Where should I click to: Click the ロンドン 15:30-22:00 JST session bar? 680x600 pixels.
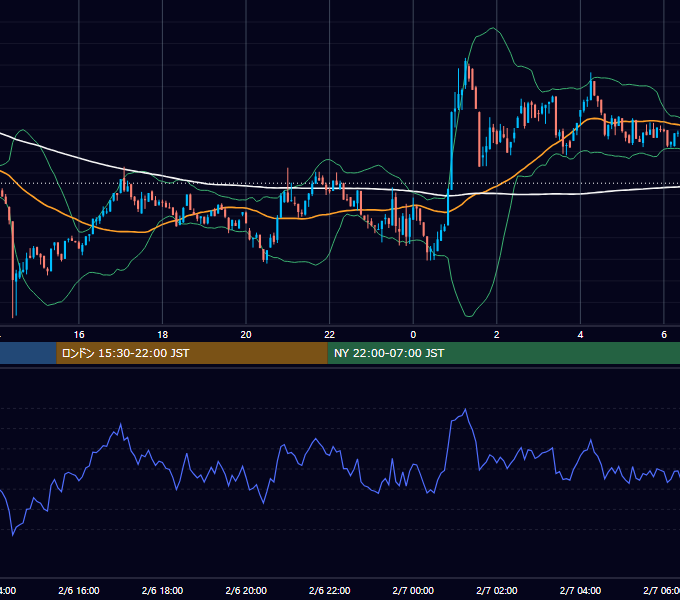tap(192, 353)
